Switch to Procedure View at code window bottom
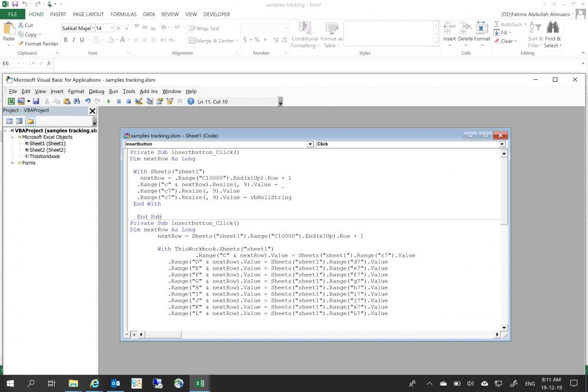The image size is (588, 392). (x=126, y=334)
